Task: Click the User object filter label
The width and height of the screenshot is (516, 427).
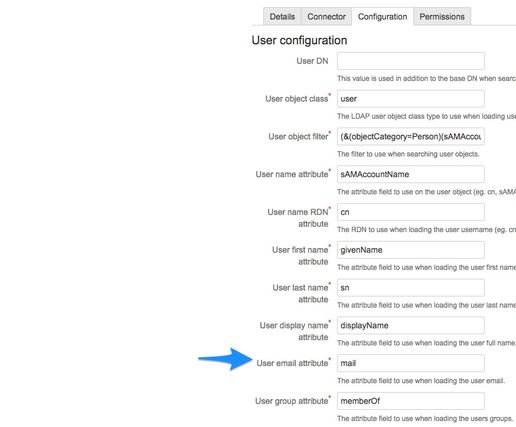Action: click(298, 137)
